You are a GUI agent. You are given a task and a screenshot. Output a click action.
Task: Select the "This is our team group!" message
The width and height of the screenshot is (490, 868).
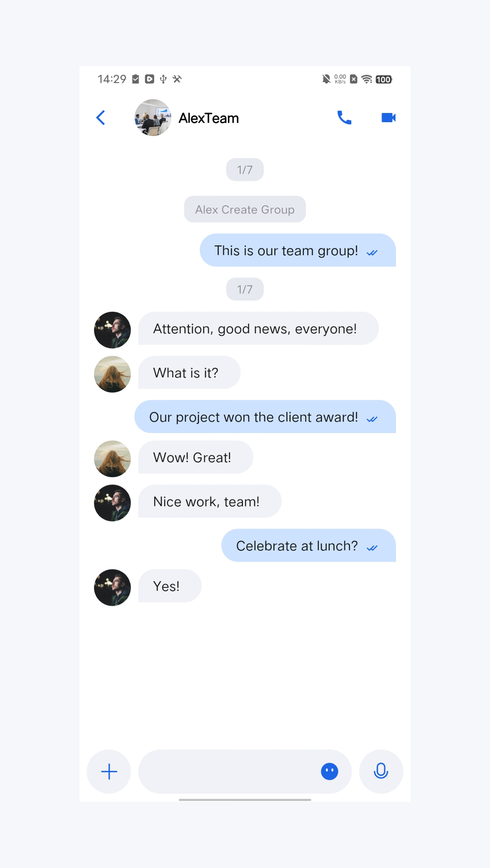[298, 250]
